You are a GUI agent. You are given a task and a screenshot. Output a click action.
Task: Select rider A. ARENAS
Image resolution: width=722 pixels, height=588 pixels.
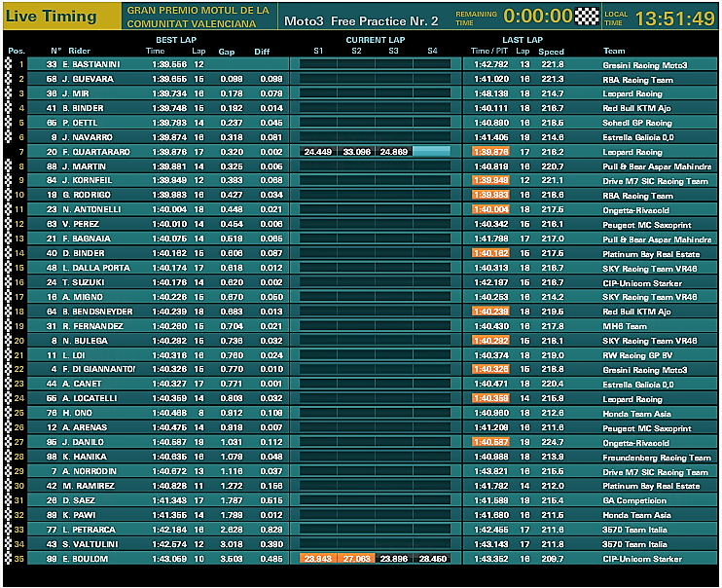pyautogui.click(x=85, y=427)
